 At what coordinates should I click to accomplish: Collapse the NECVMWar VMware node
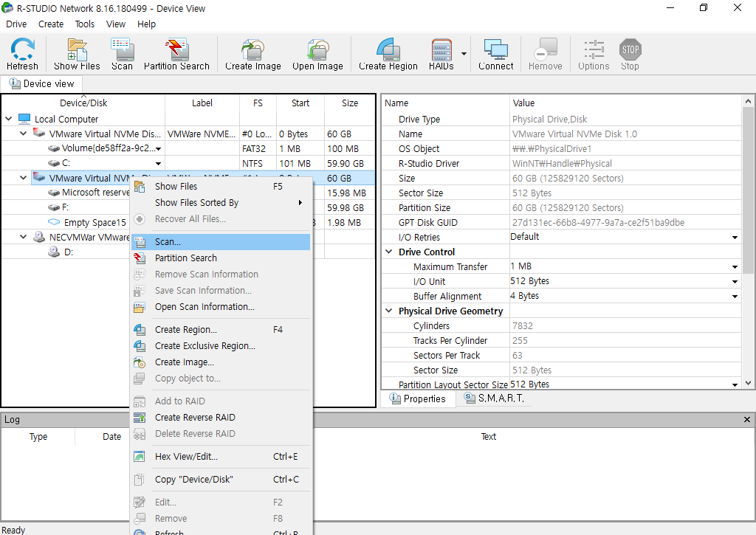point(23,237)
